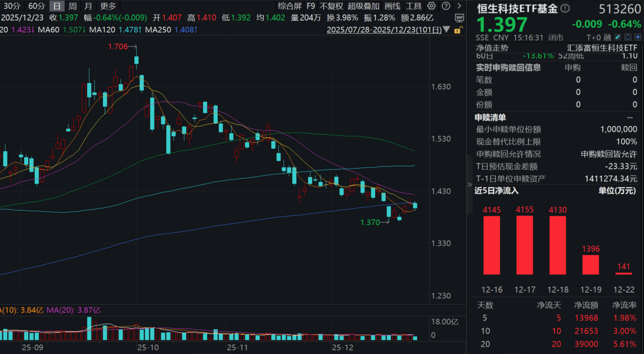Toggle 超级叠加 overlay option
Screen dimensions: 644x354
[363, 6]
